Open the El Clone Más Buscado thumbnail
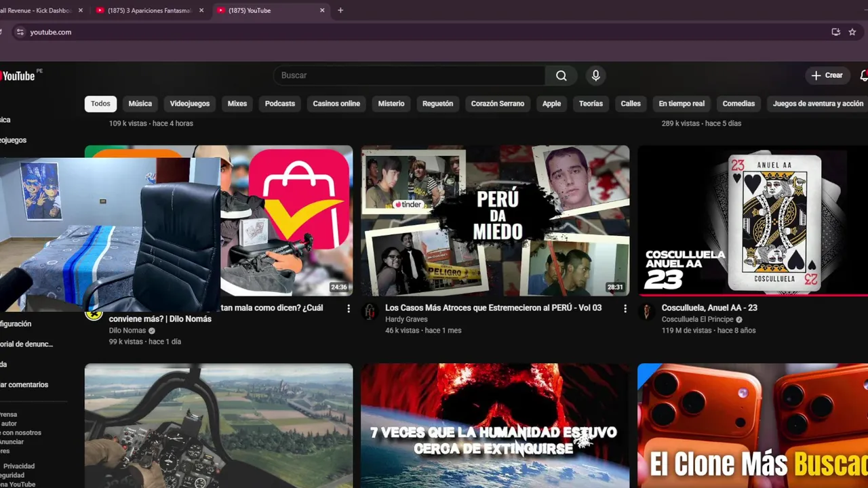 pyautogui.click(x=753, y=426)
